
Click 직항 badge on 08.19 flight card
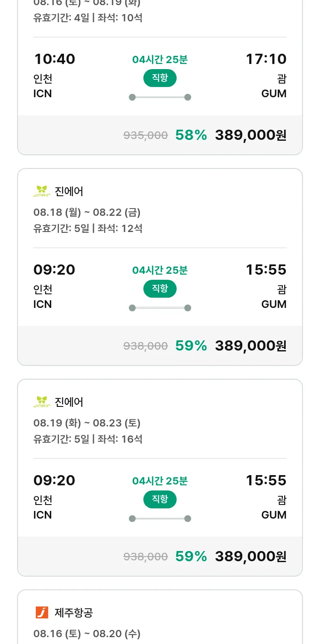point(160,499)
